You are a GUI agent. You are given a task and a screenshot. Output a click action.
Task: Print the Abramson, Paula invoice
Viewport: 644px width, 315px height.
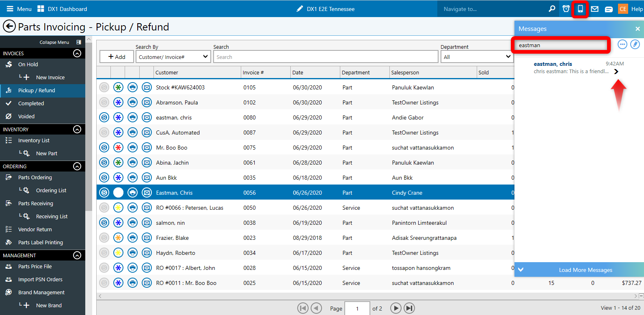click(x=132, y=102)
